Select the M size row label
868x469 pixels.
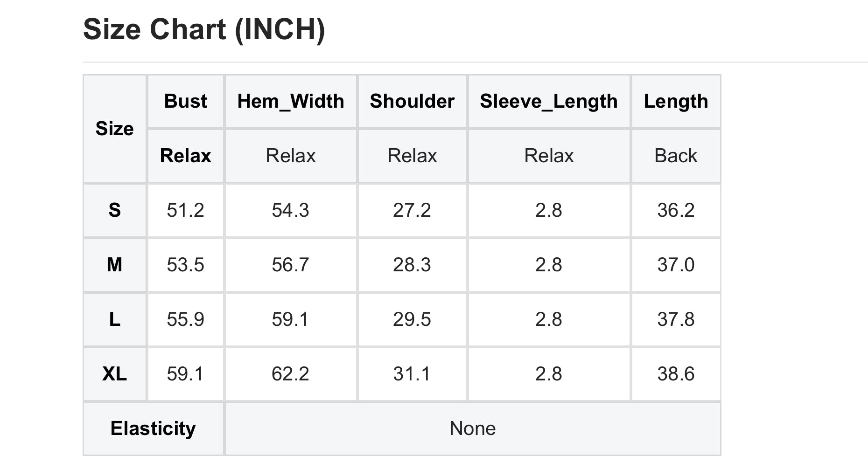114,265
